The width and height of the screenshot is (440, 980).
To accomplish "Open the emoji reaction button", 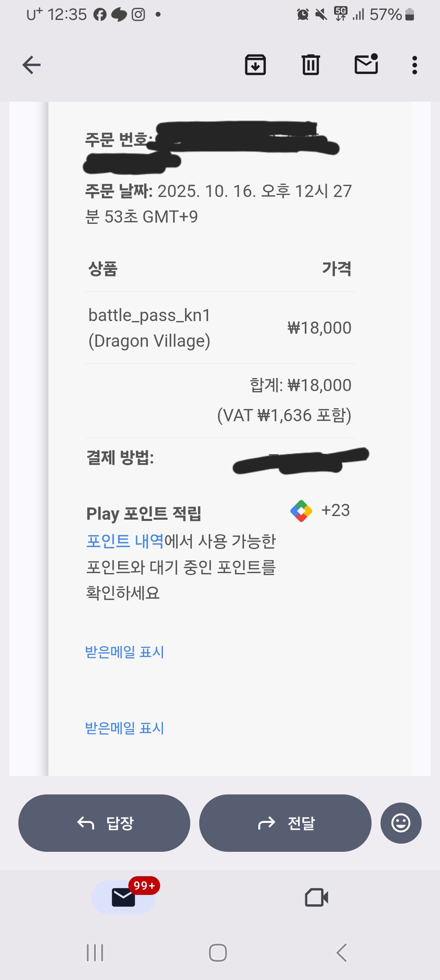I will click(x=401, y=823).
